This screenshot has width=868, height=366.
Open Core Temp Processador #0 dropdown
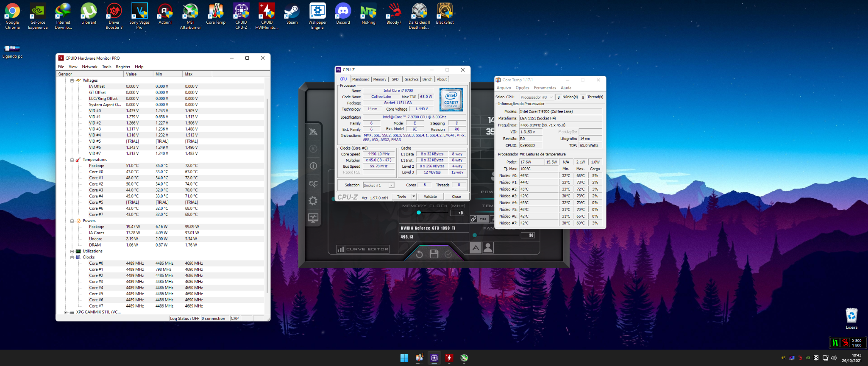(x=537, y=97)
